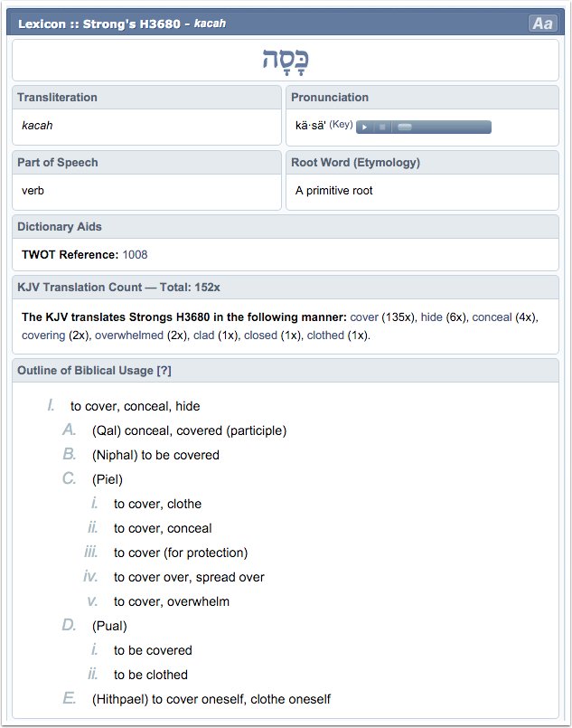Select the 'covering' translation link
Screen dimensions: 572x728
click(x=43, y=335)
